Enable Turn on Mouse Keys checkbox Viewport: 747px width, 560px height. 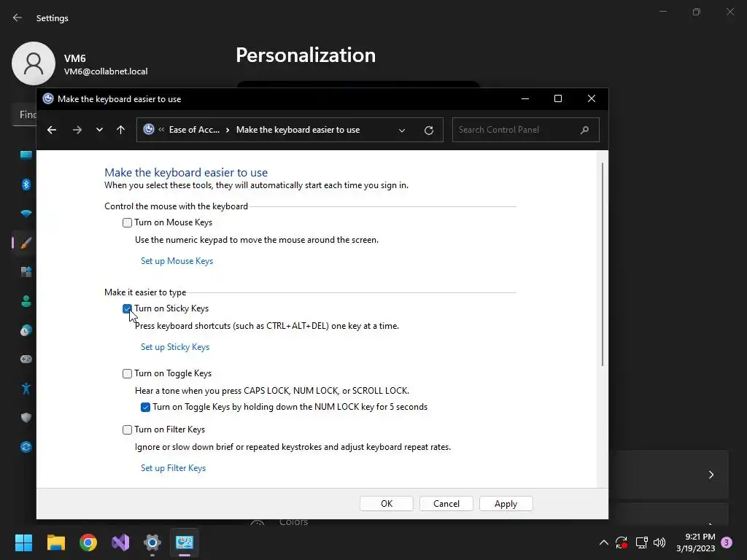[127, 222]
